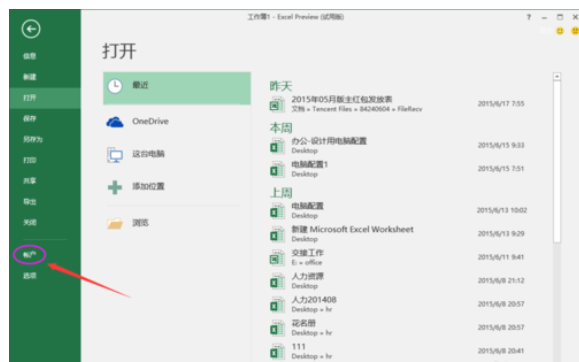Select 导出 in the sidebar
The height and width of the screenshot is (362, 579).
pos(30,202)
